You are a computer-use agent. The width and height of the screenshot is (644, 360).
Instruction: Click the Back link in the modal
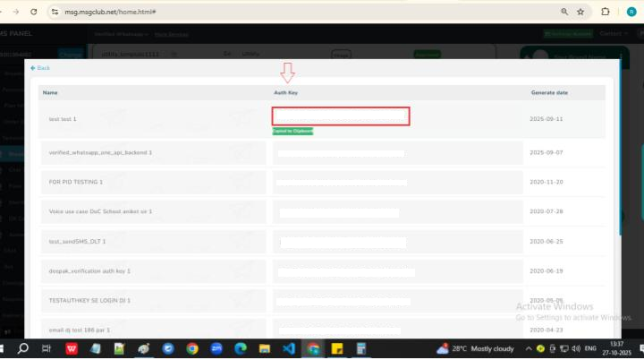[40, 68]
